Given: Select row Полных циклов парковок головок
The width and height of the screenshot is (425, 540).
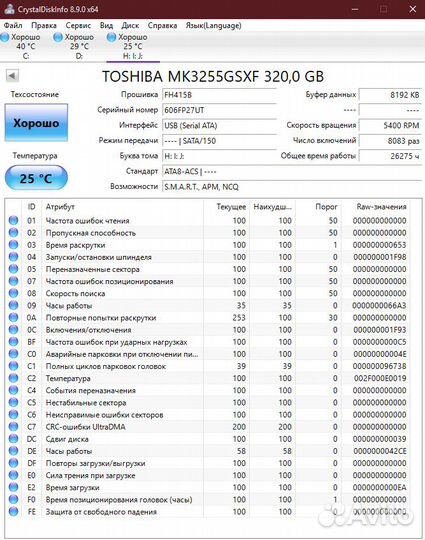Looking at the screenshot, I should (x=208, y=366).
